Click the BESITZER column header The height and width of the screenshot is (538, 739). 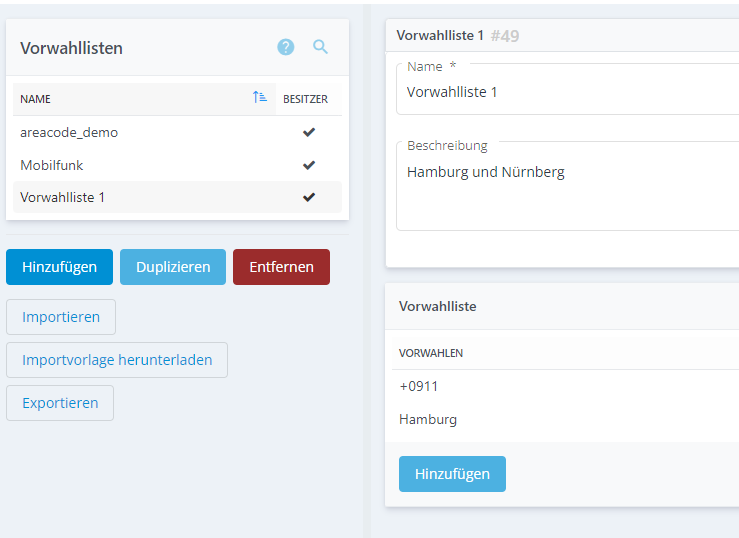305,99
